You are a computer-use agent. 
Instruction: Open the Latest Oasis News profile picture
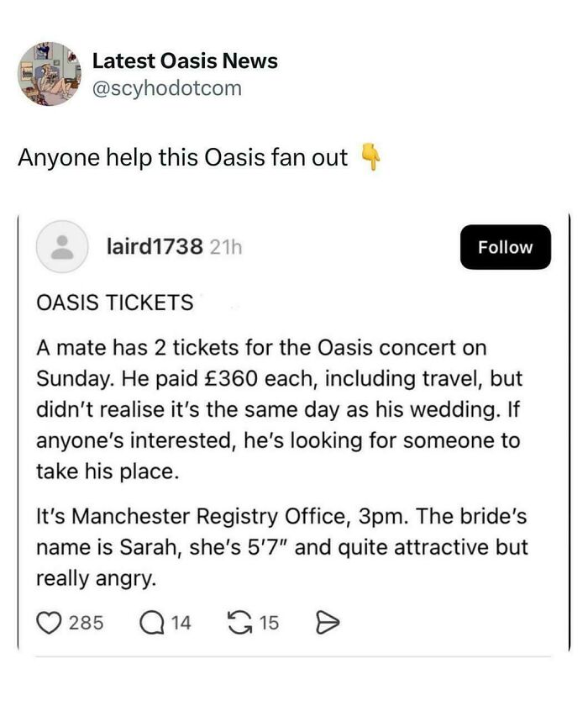(x=49, y=74)
